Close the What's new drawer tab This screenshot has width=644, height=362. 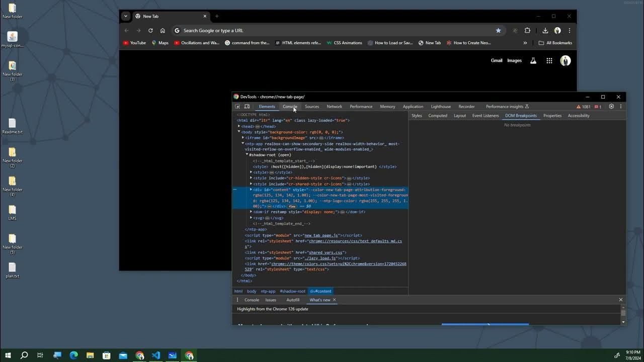(x=334, y=300)
